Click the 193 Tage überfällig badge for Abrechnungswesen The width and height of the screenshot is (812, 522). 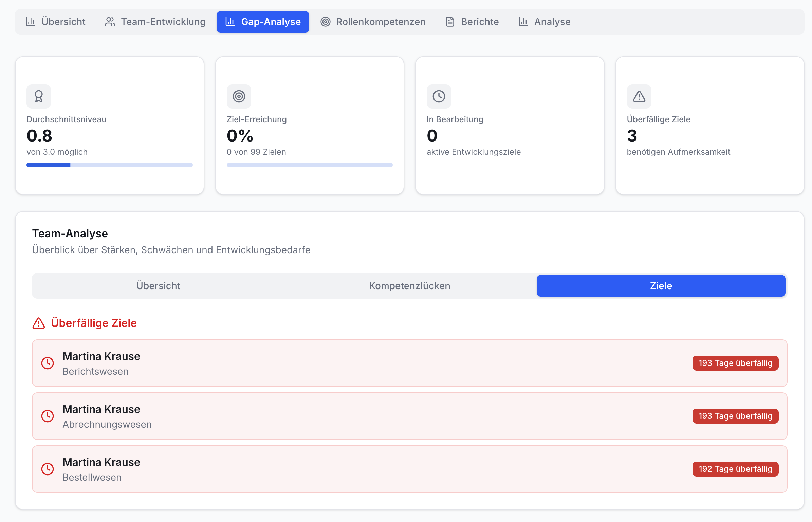(x=735, y=416)
